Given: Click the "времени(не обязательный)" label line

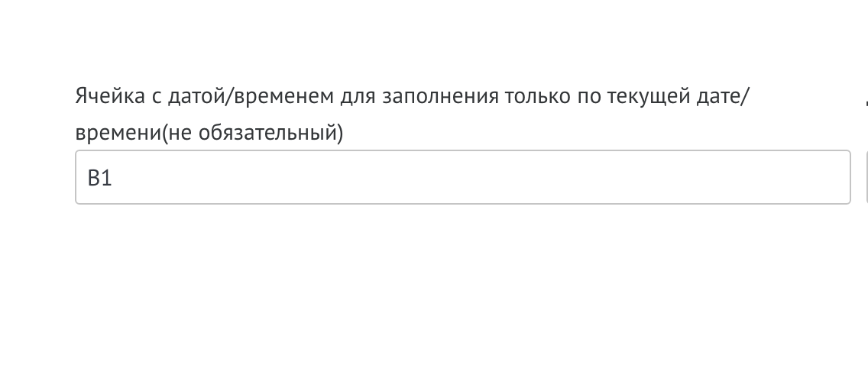Looking at the screenshot, I should (x=209, y=133).
